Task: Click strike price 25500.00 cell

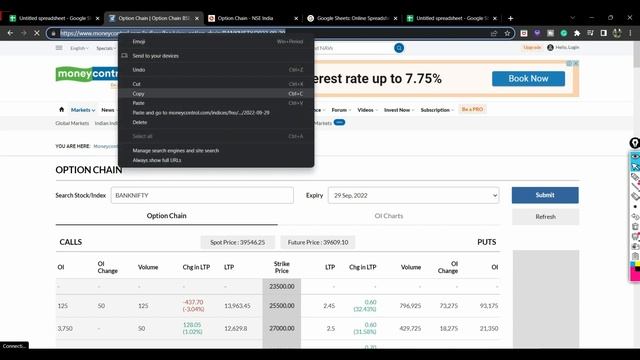Action: pyautogui.click(x=282, y=306)
